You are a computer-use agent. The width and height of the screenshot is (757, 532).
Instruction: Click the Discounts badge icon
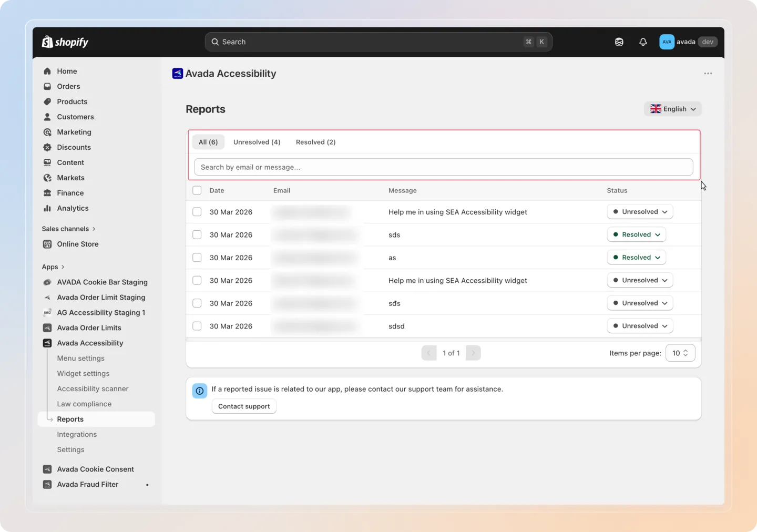(x=47, y=147)
